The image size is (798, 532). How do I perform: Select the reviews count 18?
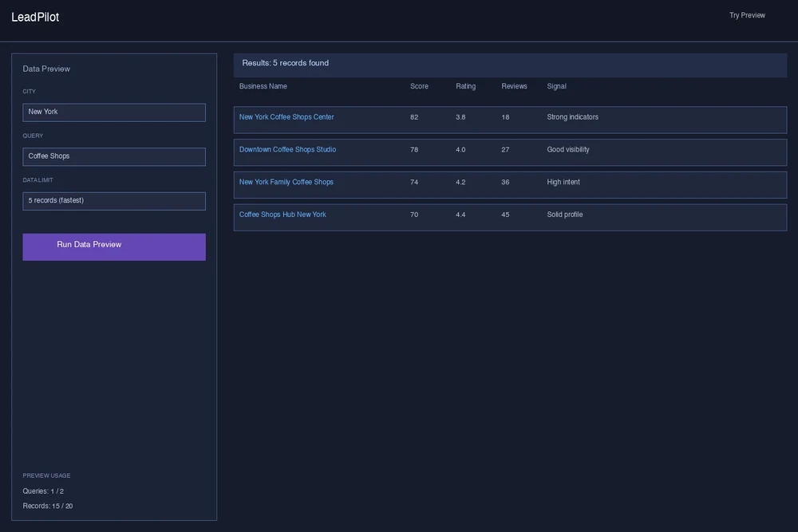[x=505, y=117]
